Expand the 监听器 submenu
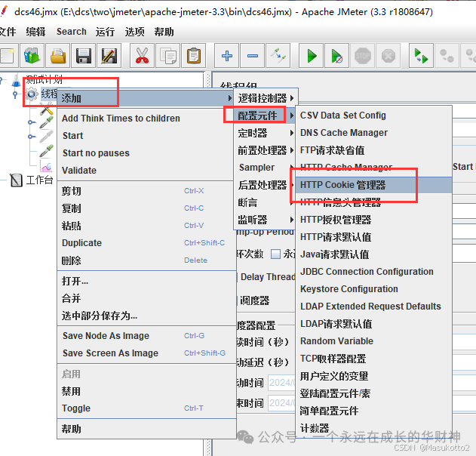476x456 pixels. click(266, 220)
